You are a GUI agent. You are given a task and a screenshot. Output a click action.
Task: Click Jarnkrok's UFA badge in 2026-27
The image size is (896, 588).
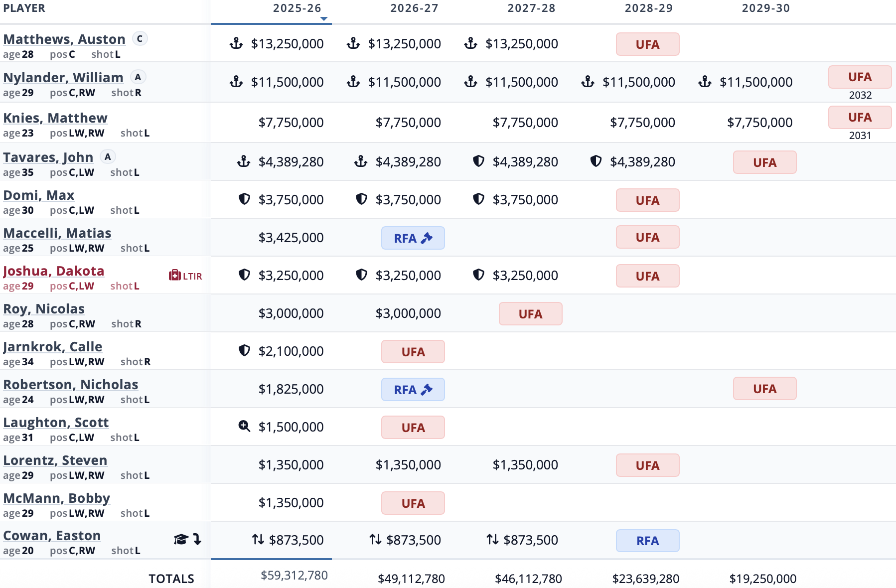413,352
